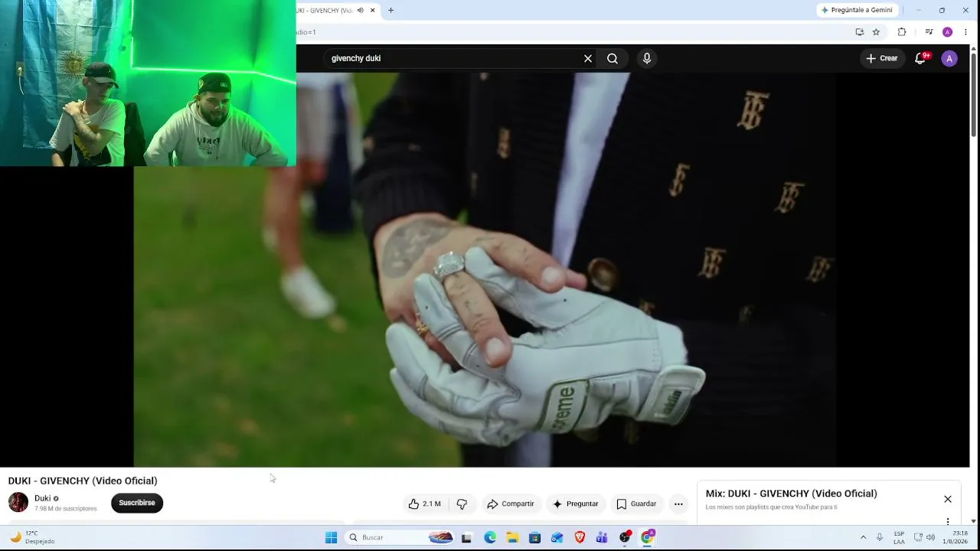Open Chrome extensions puzzle icon

point(902,32)
